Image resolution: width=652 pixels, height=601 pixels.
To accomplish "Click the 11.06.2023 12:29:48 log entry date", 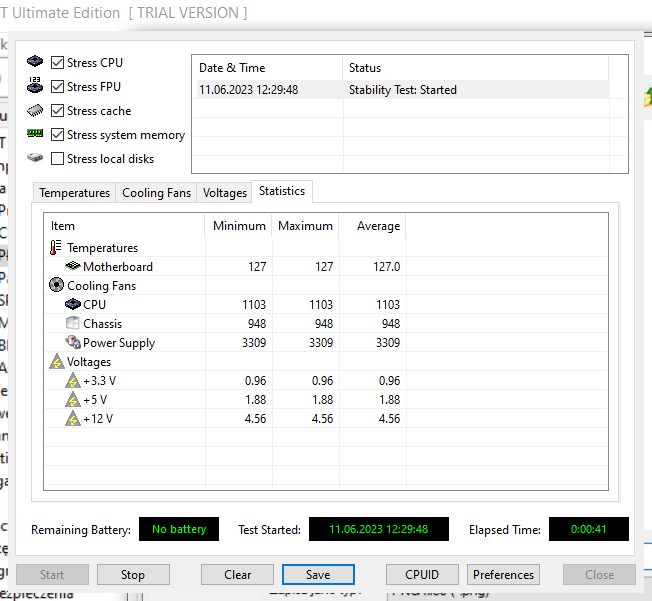I will pyautogui.click(x=249, y=90).
